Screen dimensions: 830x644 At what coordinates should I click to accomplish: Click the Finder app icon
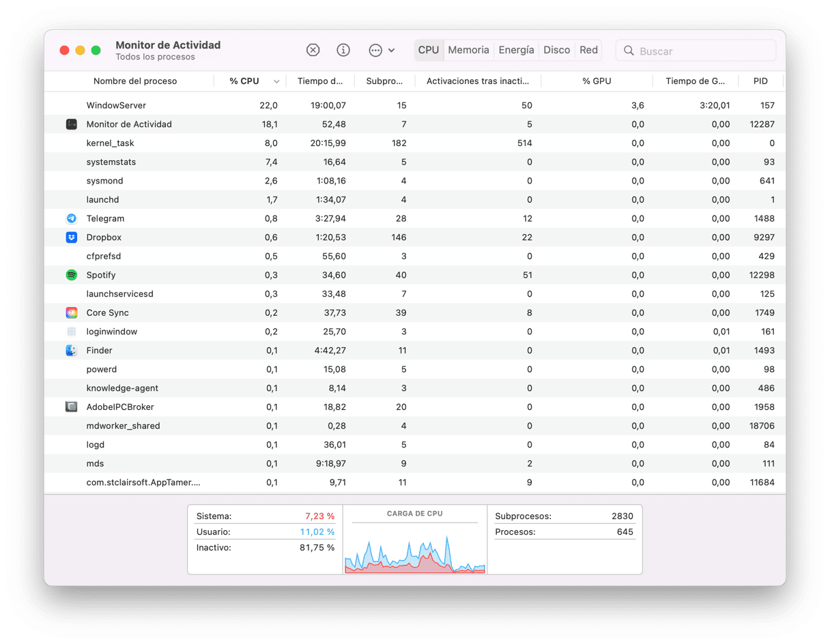click(72, 351)
